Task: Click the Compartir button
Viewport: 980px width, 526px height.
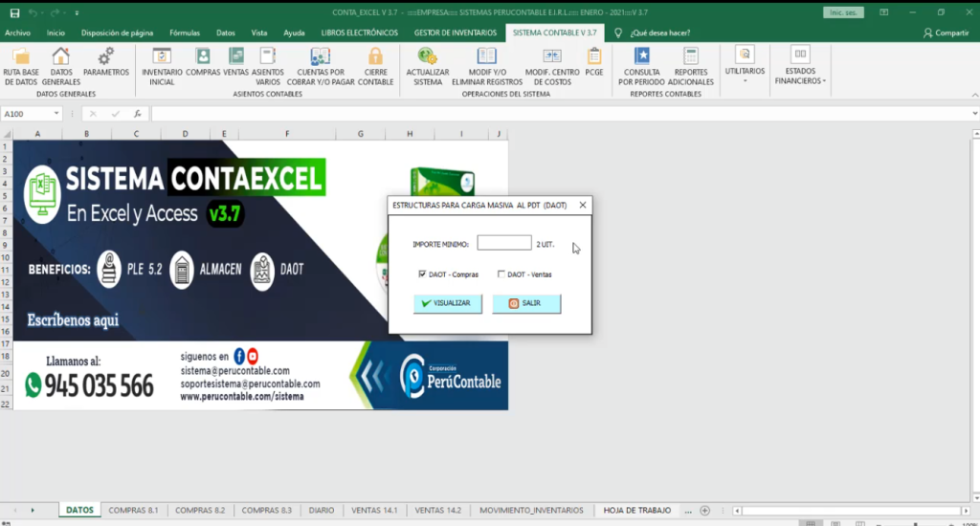Action: [x=946, y=33]
